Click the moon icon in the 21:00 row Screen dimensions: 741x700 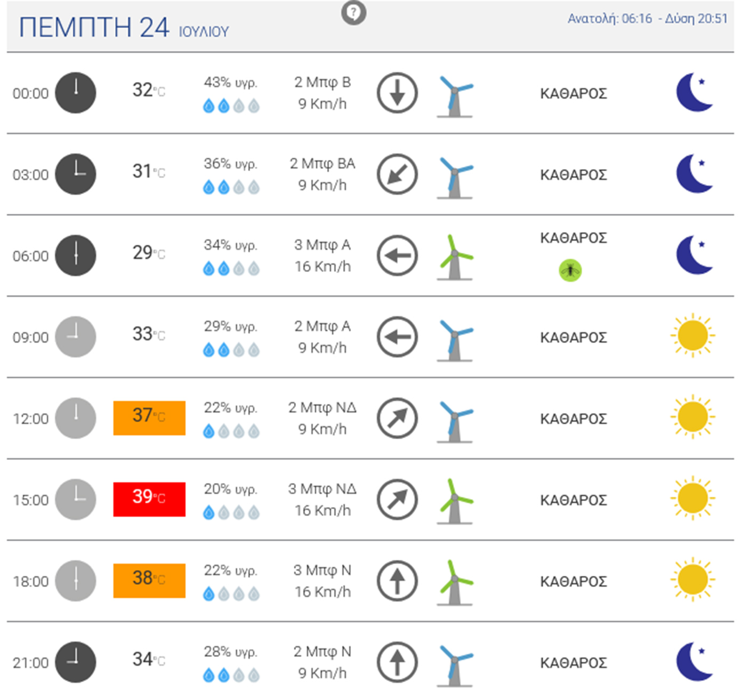click(x=694, y=662)
